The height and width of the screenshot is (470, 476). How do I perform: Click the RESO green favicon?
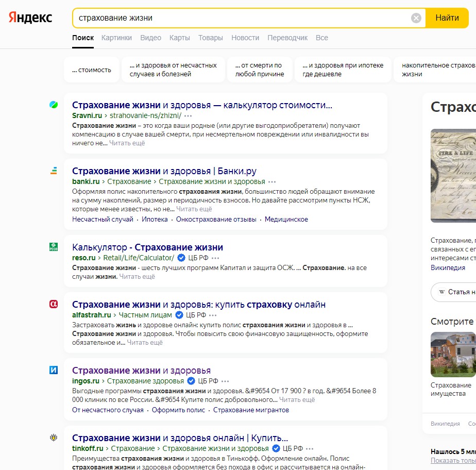tap(54, 247)
